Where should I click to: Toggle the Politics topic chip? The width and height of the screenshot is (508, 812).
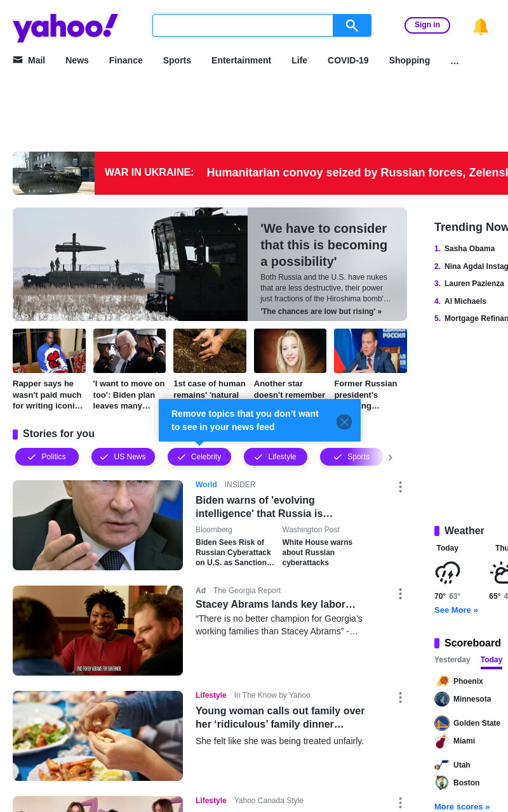point(47,457)
